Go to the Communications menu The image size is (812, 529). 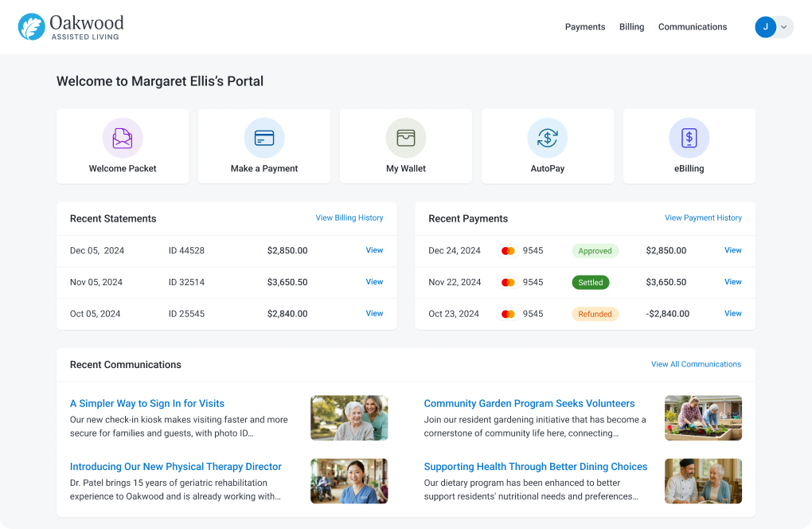[x=693, y=27]
